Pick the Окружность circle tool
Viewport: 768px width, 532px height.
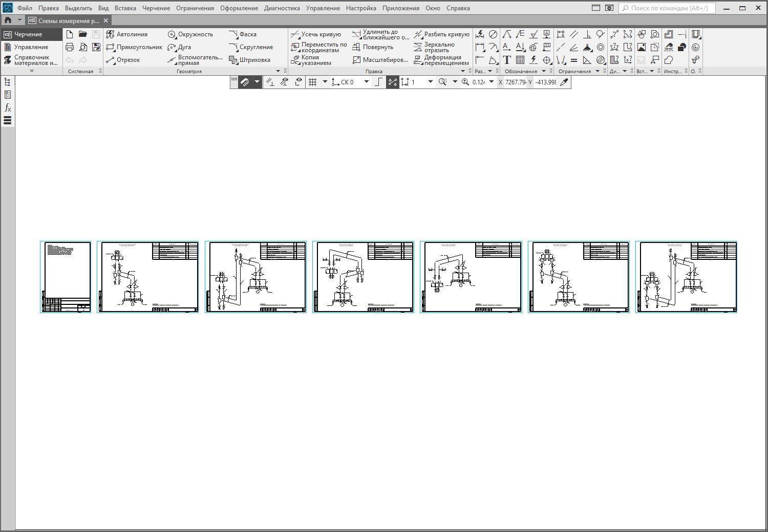click(x=190, y=34)
